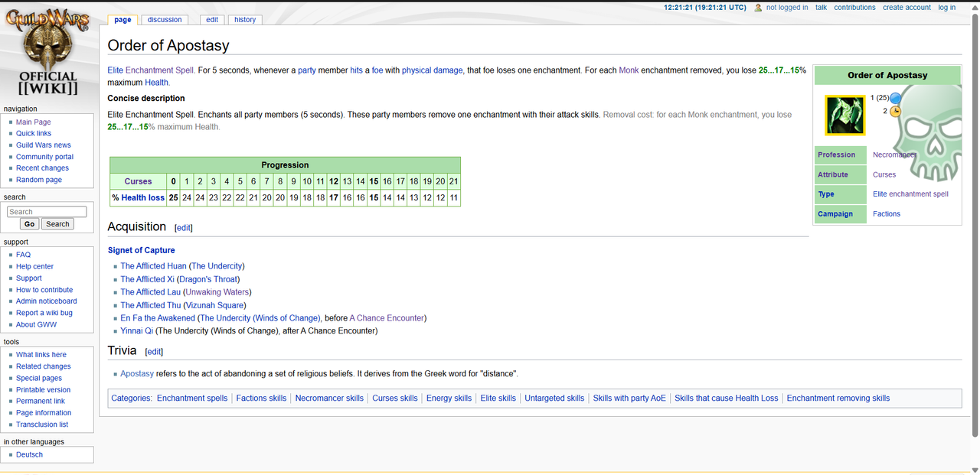Open How to contribute link

[x=44, y=290]
